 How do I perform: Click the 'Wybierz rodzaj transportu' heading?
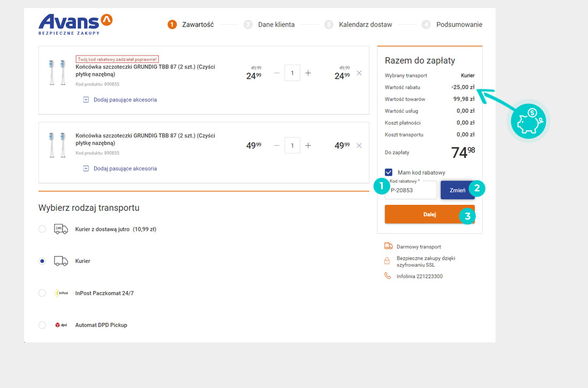click(89, 208)
